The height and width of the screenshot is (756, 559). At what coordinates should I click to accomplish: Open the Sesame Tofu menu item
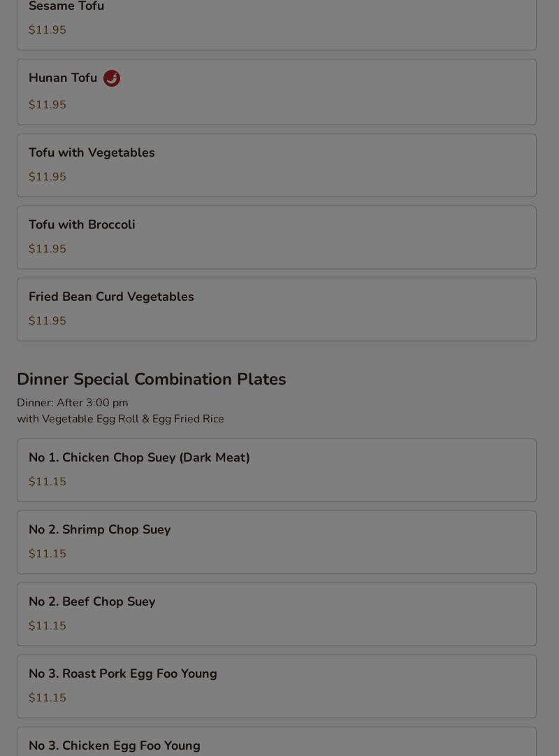point(66,7)
